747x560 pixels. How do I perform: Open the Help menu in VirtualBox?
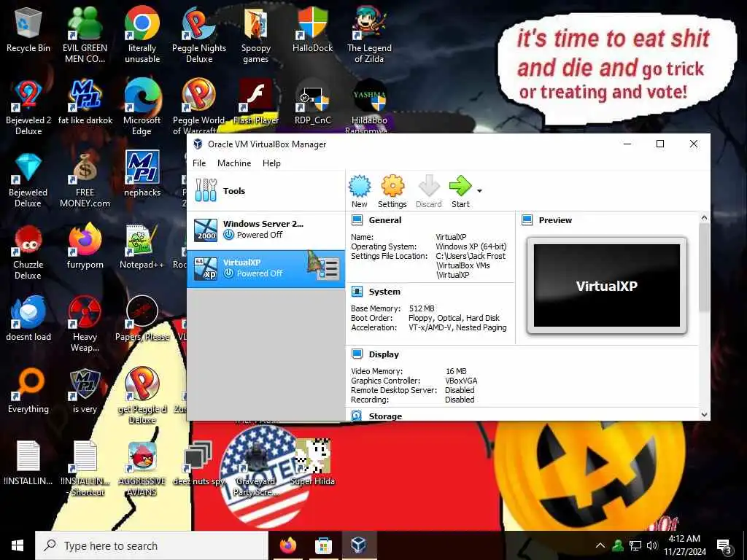[271, 163]
